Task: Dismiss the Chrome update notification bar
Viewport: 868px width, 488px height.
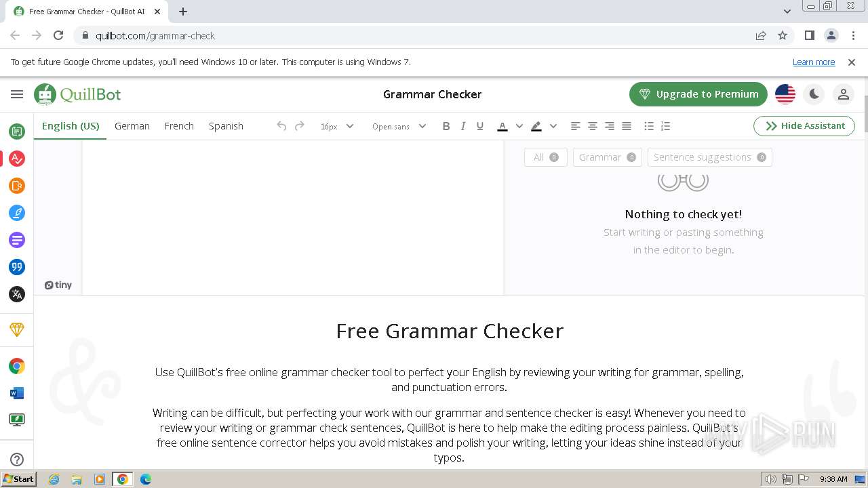Action: pyautogui.click(x=852, y=62)
